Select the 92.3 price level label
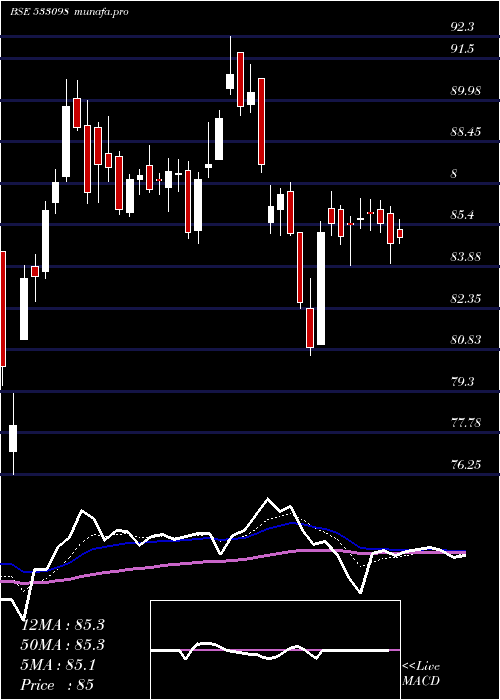The height and width of the screenshot is (700, 500). pos(462,28)
